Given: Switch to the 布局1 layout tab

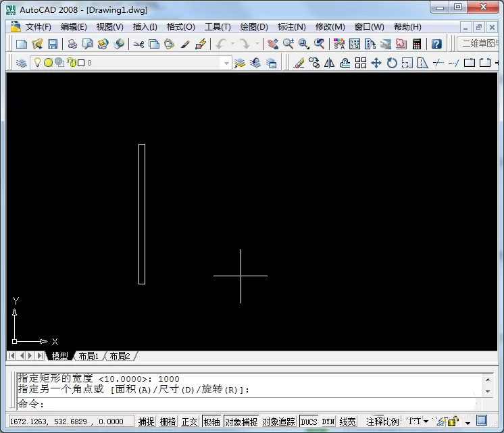Looking at the screenshot, I should (x=89, y=356).
